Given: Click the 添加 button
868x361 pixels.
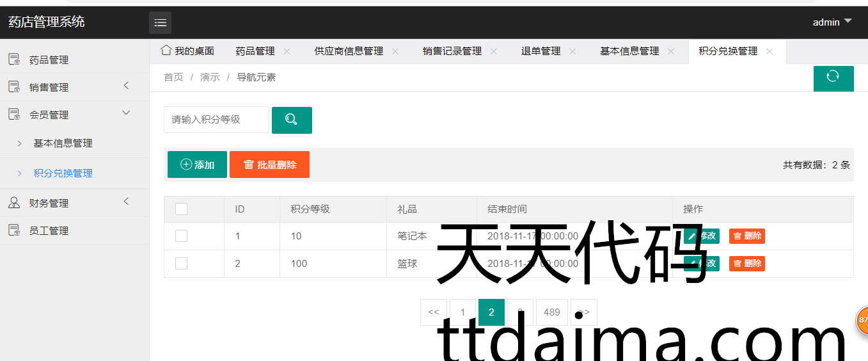Looking at the screenshot, I should (197, 164).
